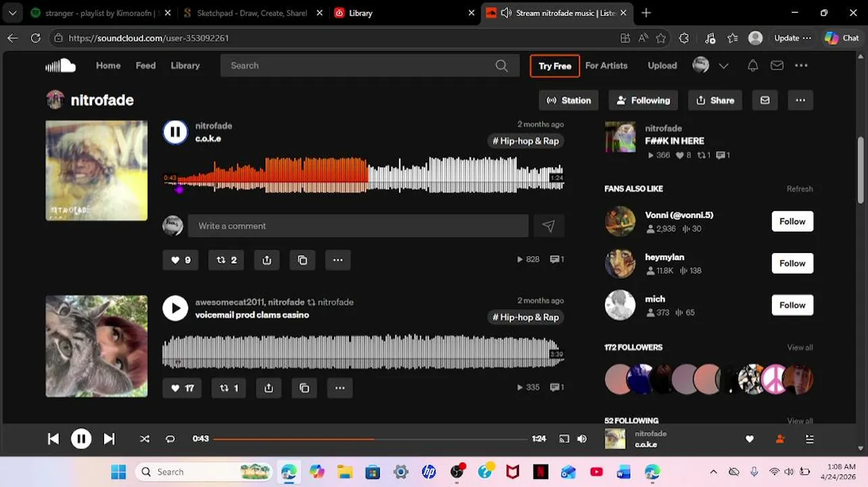Open the Feed nav item
868x487 pixels.
pos(145,66)
